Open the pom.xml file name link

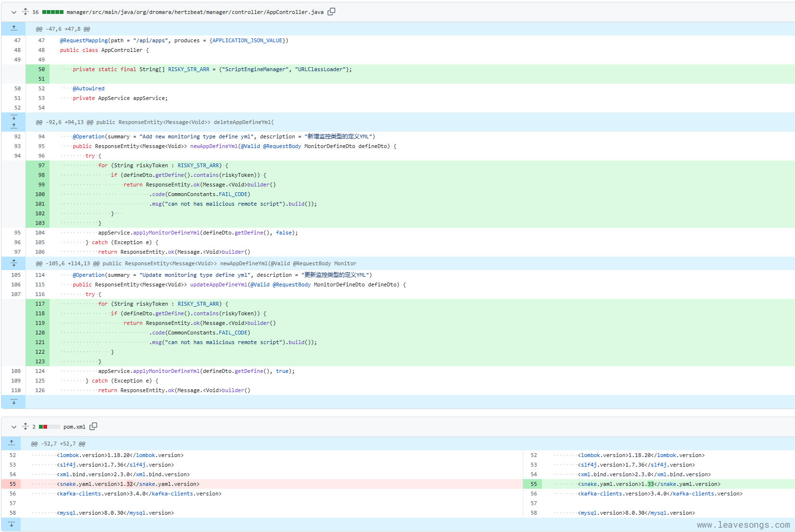[x=74, y=427]
